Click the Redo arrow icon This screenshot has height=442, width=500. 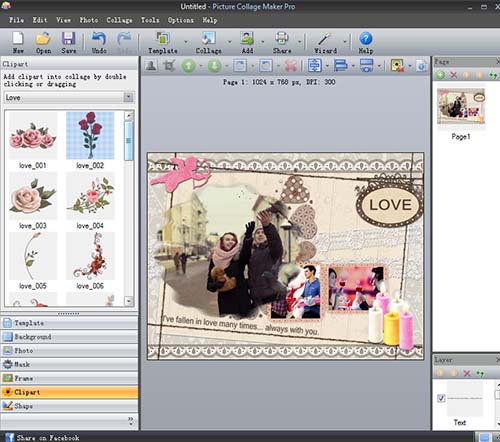point(124,38)
